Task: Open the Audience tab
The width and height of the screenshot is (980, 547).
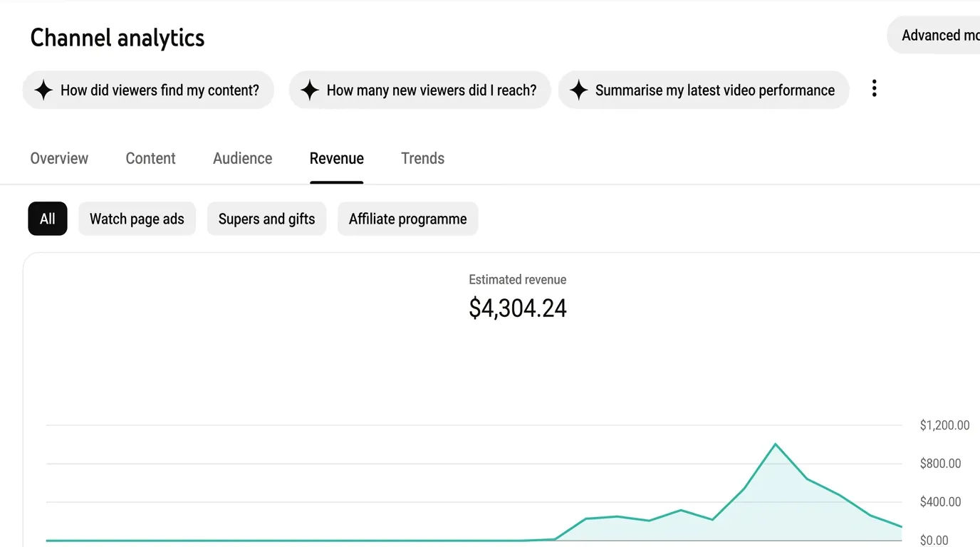Action: 242,158
